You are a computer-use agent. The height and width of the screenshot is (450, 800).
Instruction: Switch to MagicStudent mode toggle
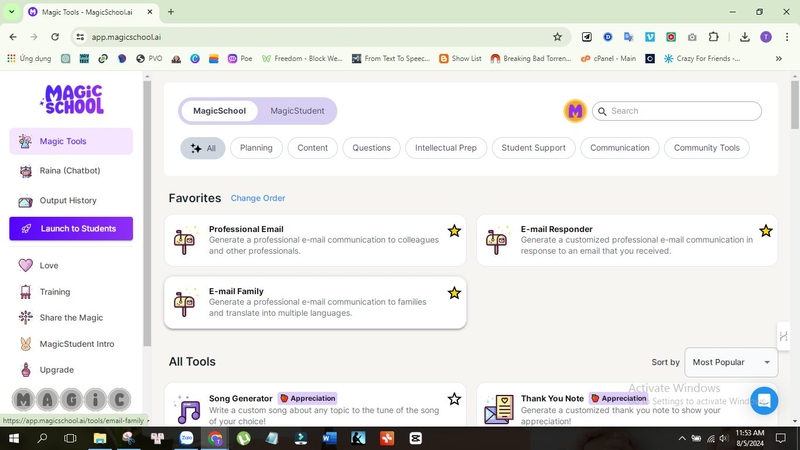coord(297,111)
